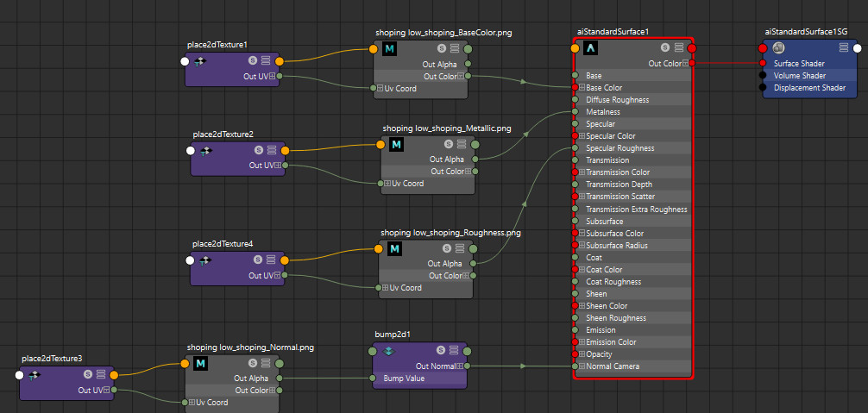Image resolution: width=868 pixels, height=413 pixels.
Task: Click the shading group icon on aiStandardSurface1SG
Action: point(778,48)
